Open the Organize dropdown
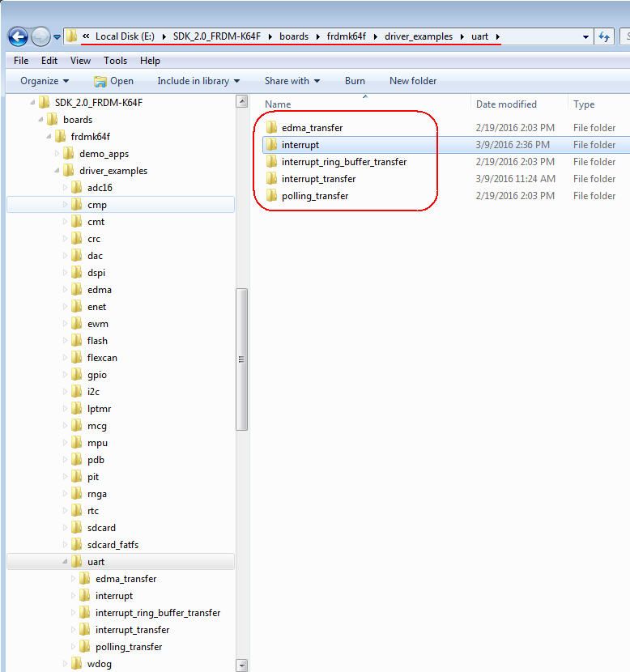 point(45,81)
